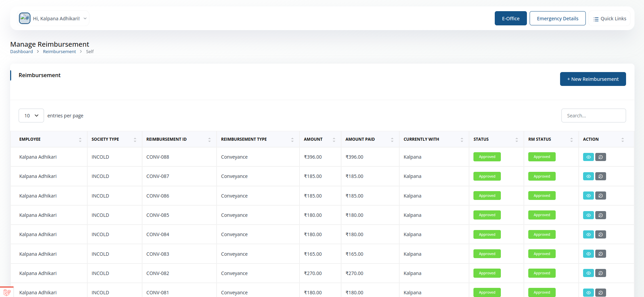View details of CONV-085 reimbursement
Viewport: 644px width, 297px height.
(588, 215)
